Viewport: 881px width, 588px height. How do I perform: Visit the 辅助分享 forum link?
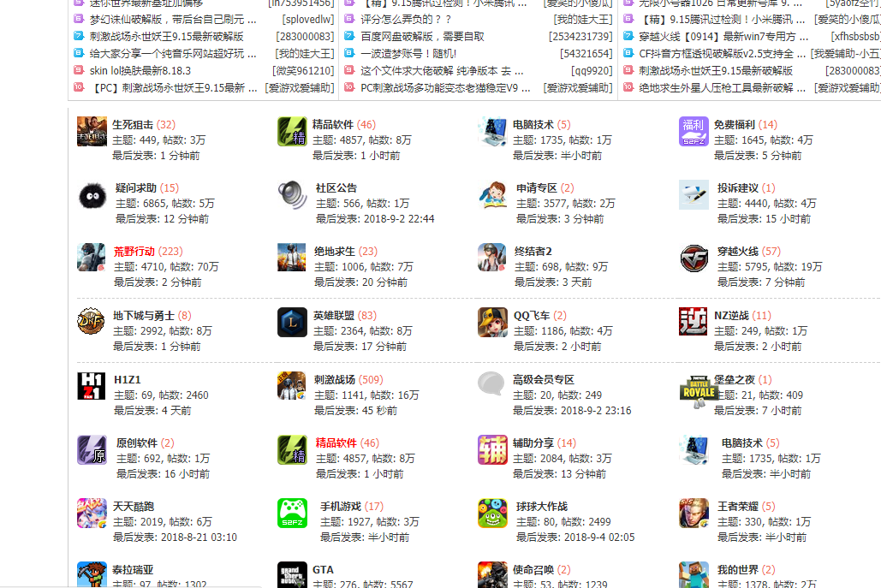click(x=533, y=443)
